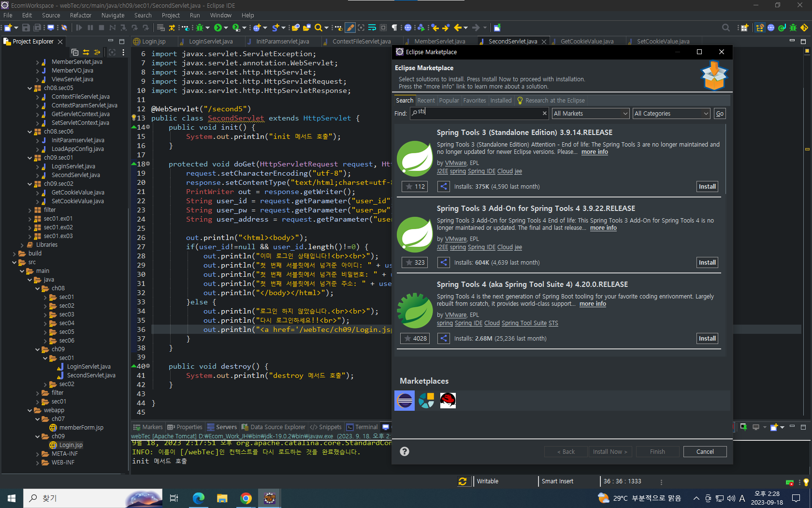This screenshot has height=508, width=812.
Task: Open the Debug button dropdown arrow
Action: pyautogui.click(x=207, y=28)
